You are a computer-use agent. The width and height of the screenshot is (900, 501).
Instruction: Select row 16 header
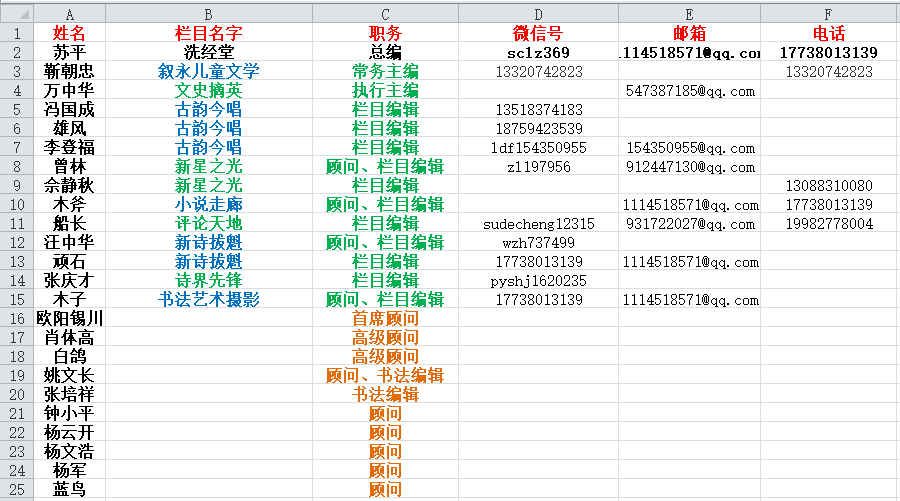[16, 318]
